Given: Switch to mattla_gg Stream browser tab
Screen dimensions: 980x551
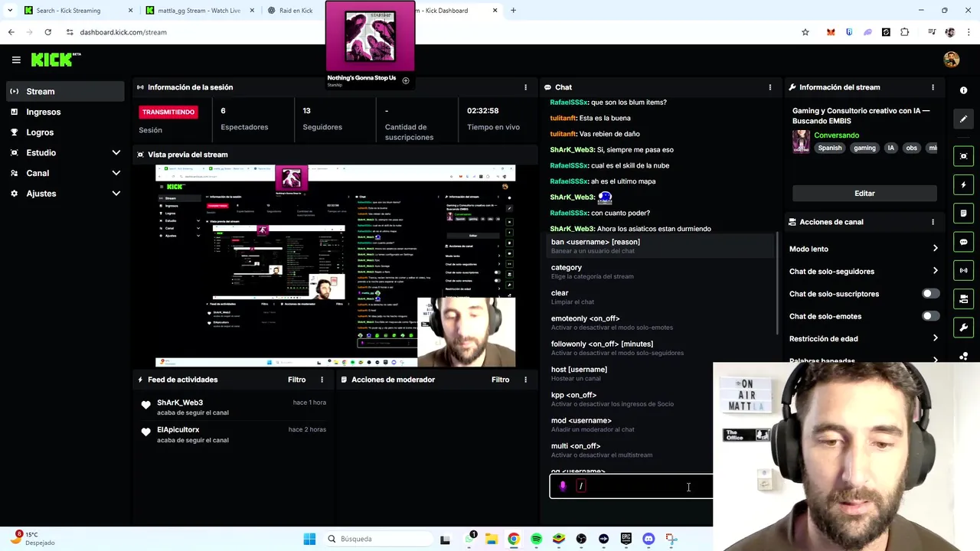Looking at the screenshot, I should tap(198, 11).
